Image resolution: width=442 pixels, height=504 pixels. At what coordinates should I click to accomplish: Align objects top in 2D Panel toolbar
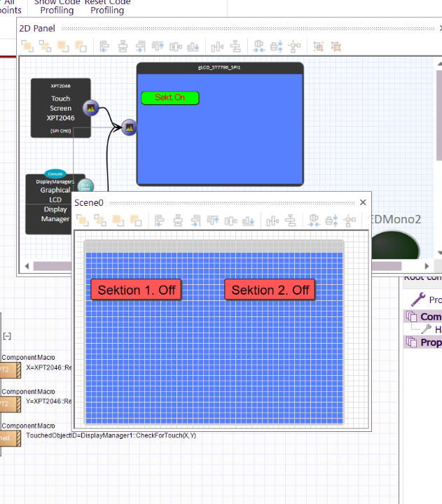tap(158, 47)
